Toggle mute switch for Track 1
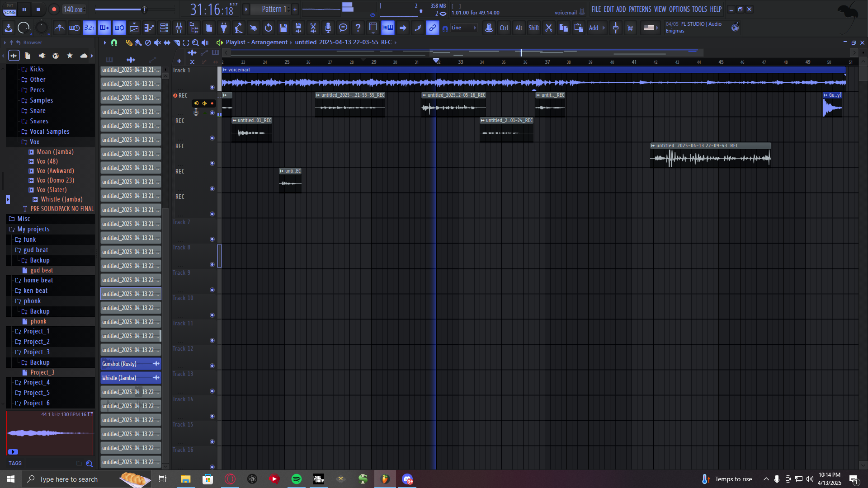The width and height of the screenshot is (868, 488). (x=212, y=87)
